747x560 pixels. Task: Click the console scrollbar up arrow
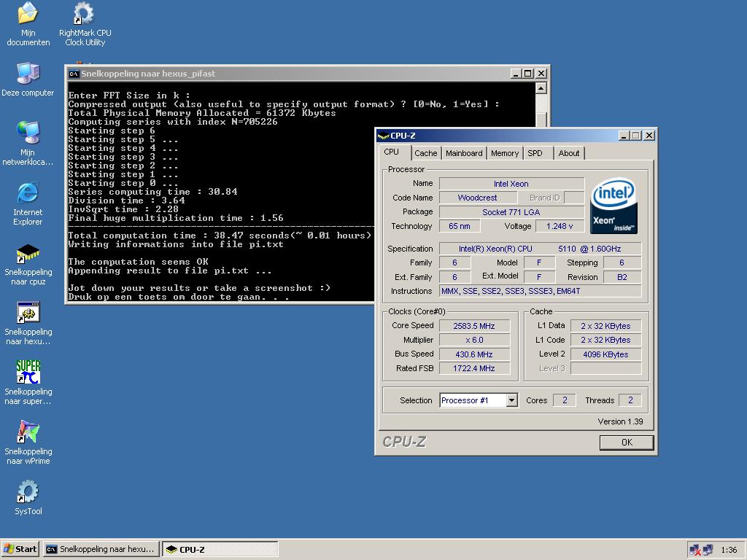click(x=541, y=88)
